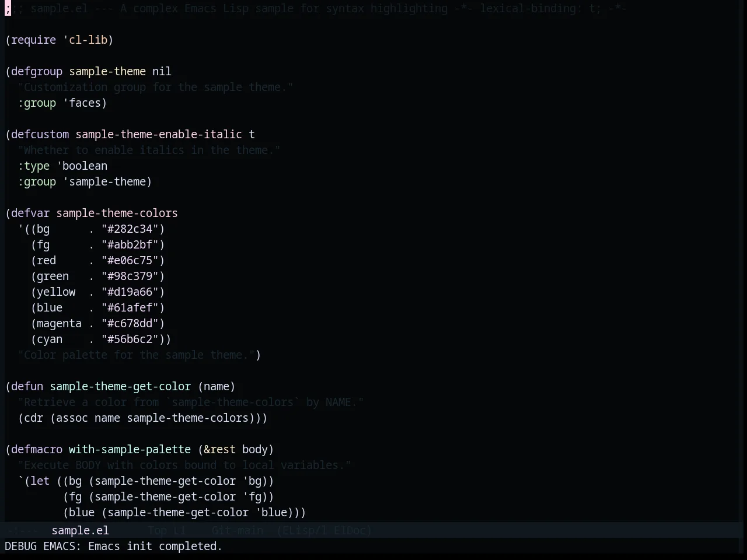
Task: Click the 'boolean symbol
Action: click(82, 166)
